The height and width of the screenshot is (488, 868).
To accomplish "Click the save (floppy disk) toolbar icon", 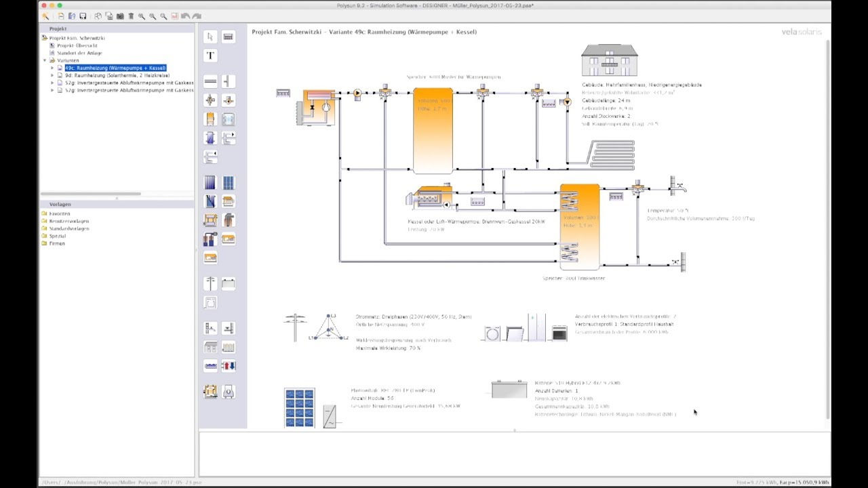I will [x=83, y=16].
